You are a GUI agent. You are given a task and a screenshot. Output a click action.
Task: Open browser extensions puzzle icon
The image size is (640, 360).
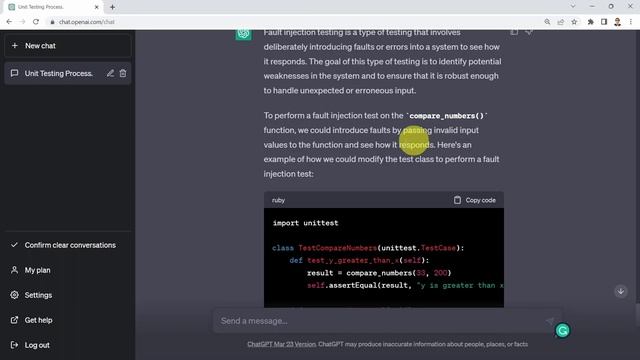click(590, 22)
